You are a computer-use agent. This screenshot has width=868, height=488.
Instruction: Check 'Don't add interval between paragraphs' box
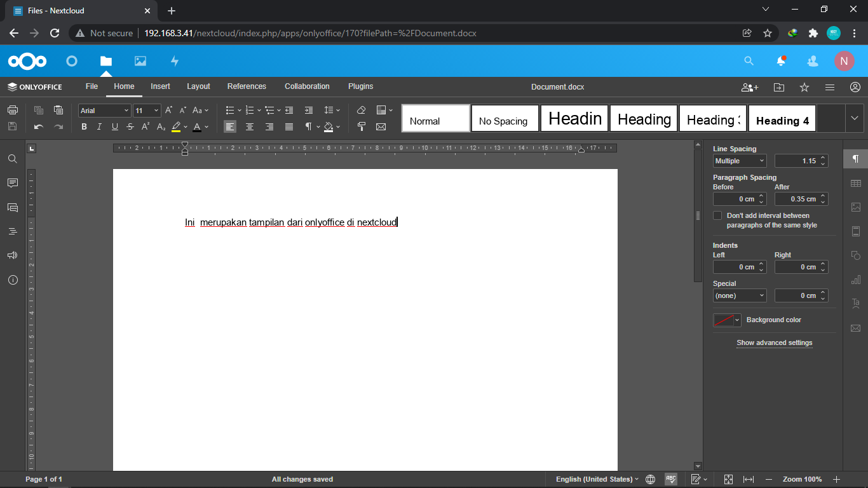tap(717, 215)
